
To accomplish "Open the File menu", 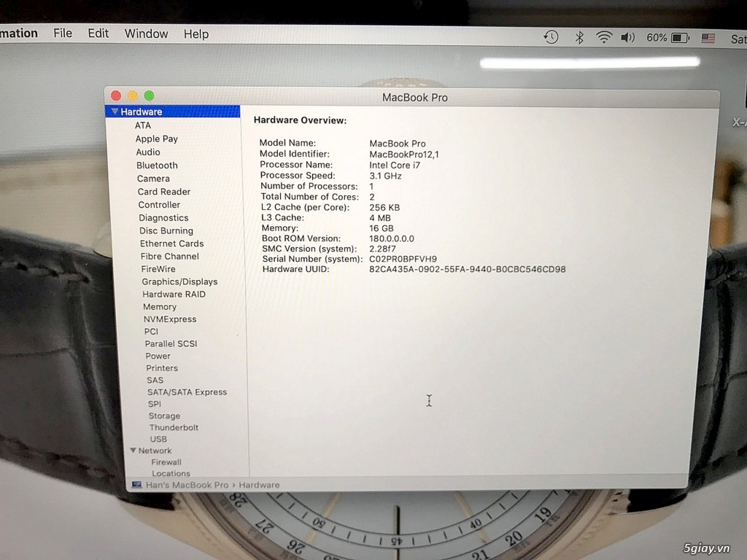I will (x=63, y=34).
